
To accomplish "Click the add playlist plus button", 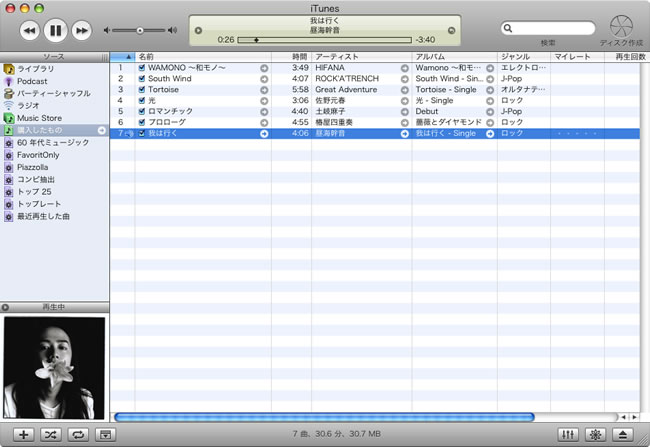I will [x=24, y=435].
